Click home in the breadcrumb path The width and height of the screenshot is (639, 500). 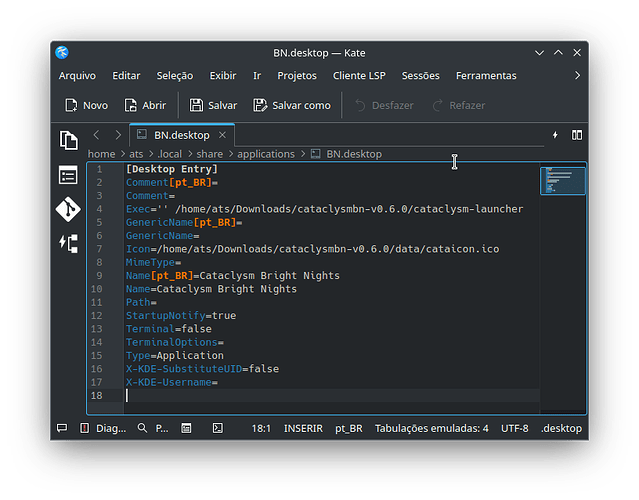pos(101,154)
